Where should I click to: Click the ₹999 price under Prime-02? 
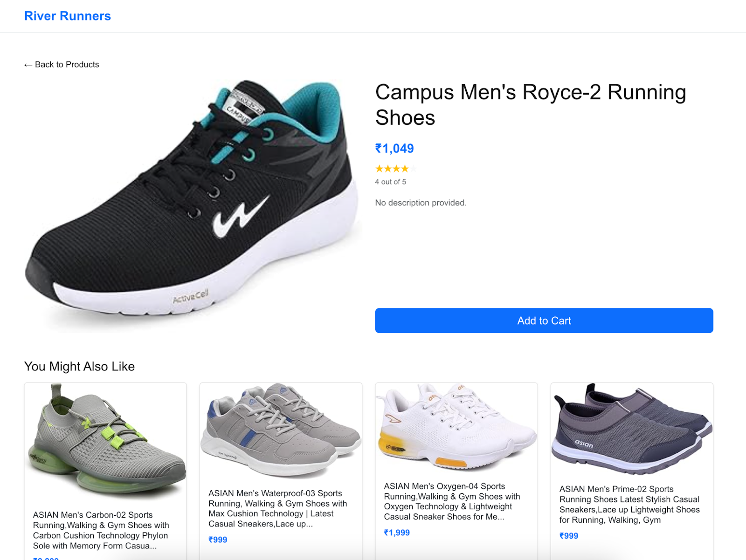(569, 536)
